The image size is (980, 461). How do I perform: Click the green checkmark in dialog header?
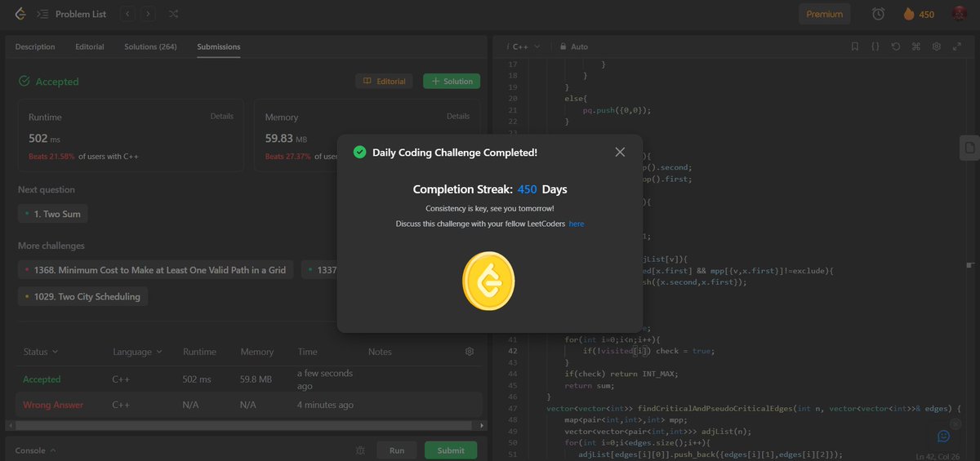click(359, 153)
